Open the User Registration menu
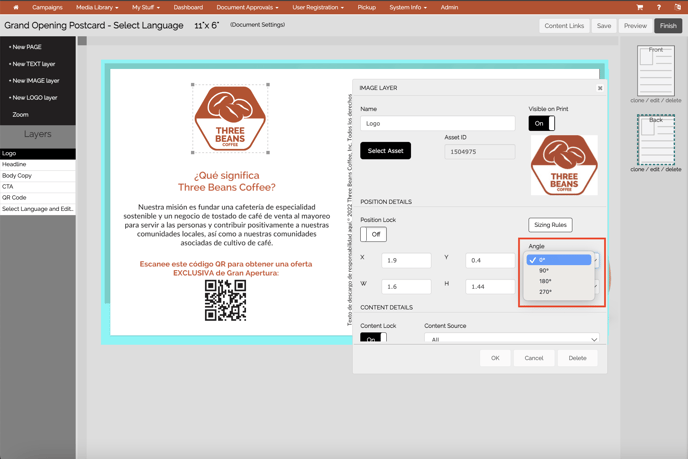 (318, 7)
